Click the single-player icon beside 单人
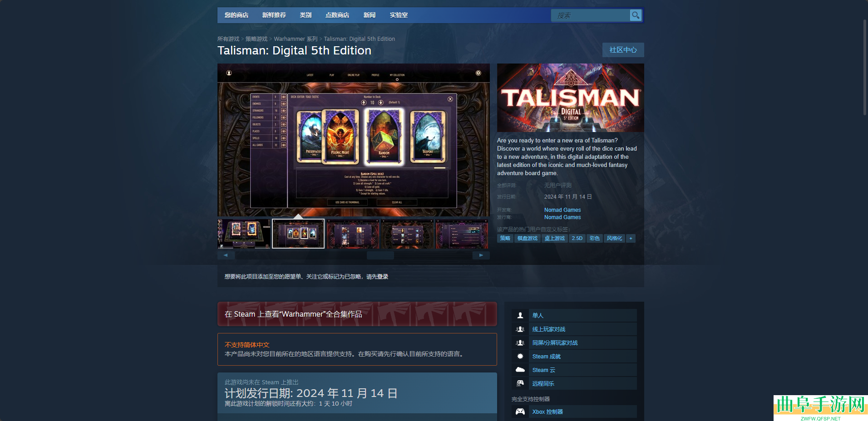This screenshot has width=868, height=421. (x=520, y=315)
